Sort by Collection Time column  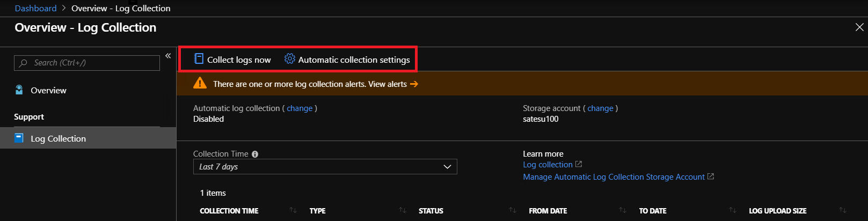(x=293, y=210)
